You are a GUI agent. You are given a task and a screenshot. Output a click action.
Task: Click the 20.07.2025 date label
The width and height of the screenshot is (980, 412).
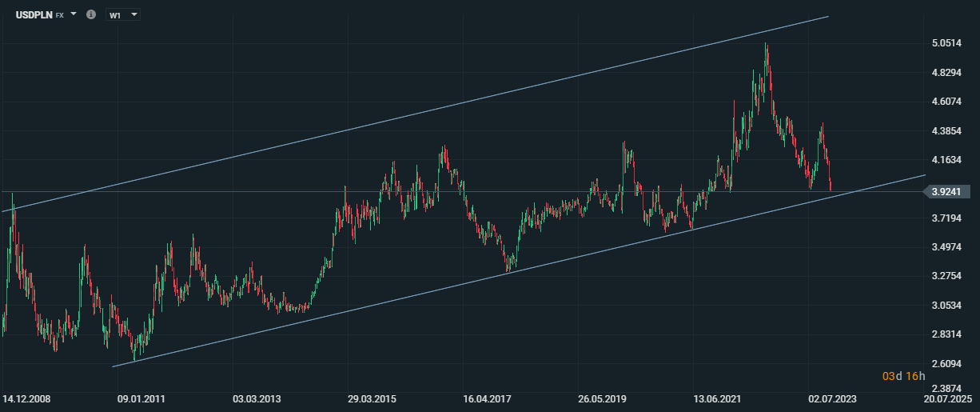pos(947,398)
